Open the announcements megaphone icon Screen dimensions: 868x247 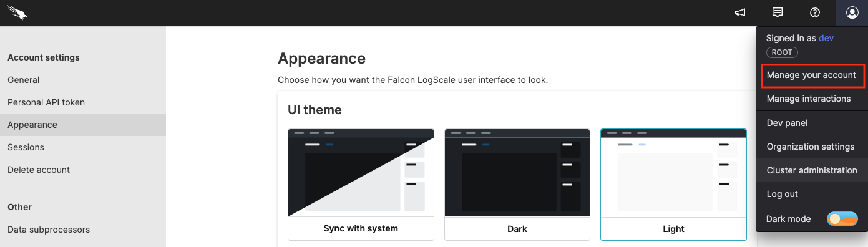(x=740, y=12)
